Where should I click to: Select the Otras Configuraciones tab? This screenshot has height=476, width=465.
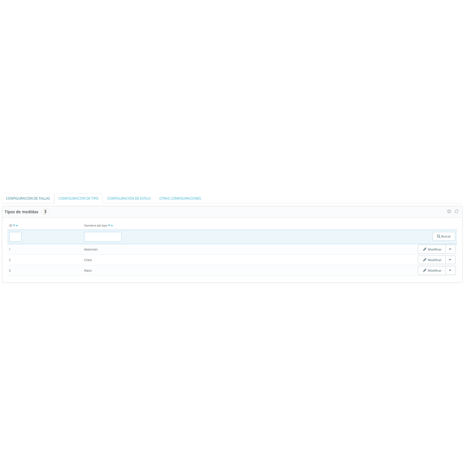pyautogui.click(x=180, y=198)
